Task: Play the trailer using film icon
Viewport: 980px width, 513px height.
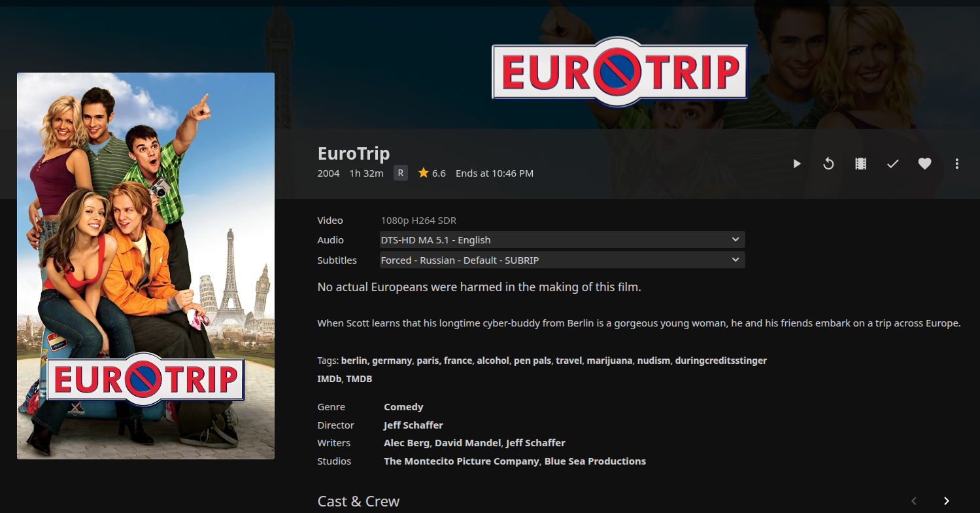Action: click(x=860, y=164)
